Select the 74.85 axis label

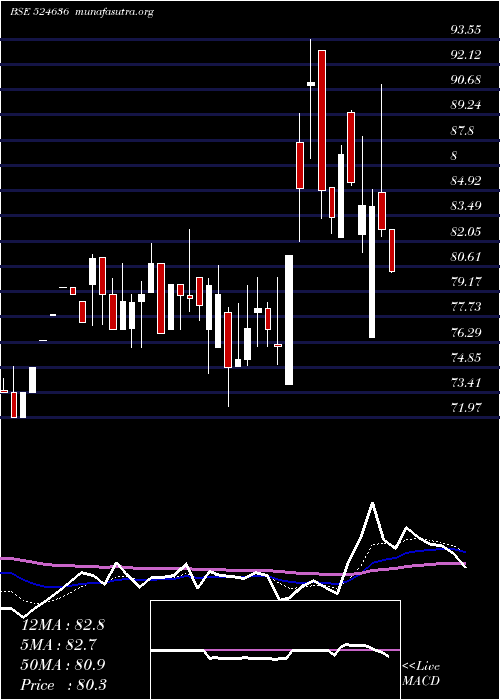pos(466,357)
